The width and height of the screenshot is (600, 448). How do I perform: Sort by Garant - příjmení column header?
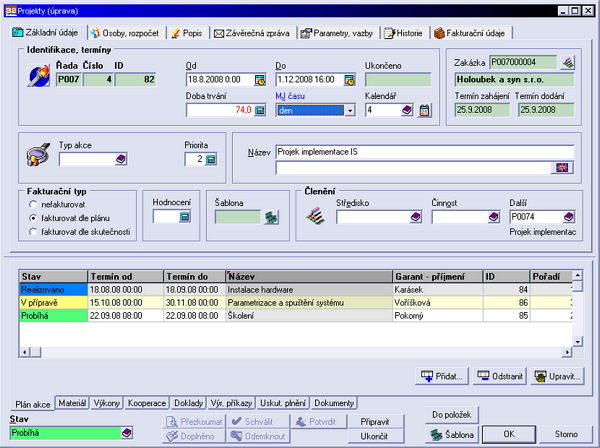(437, 276)
